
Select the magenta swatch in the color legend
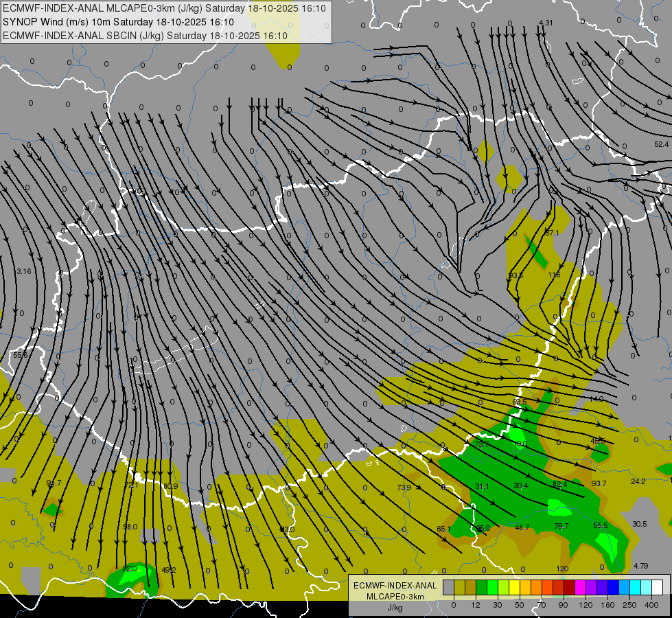(580, 587)
